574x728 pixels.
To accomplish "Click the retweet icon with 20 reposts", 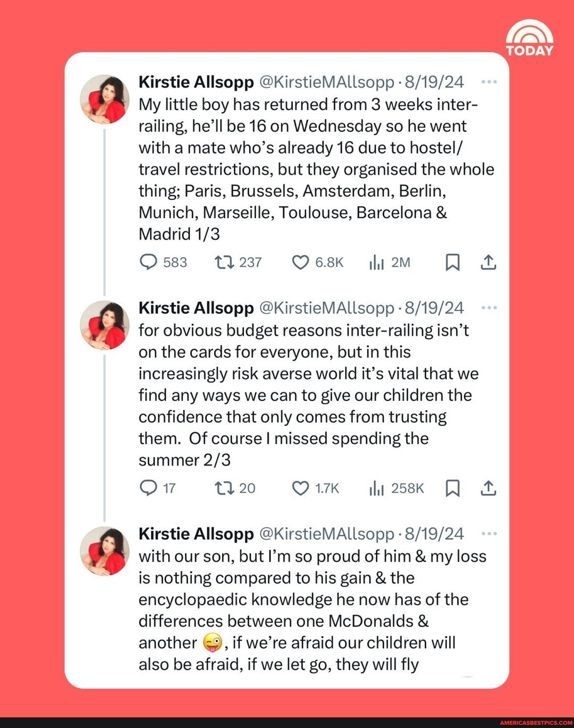I will tap(223, 488).
